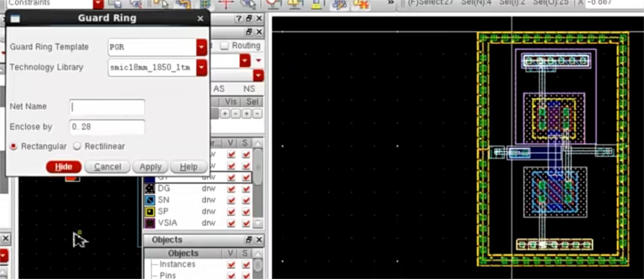This screenshot has height=279, width=644.
Task: Click the Objects column header
Action: pos(183,253)
